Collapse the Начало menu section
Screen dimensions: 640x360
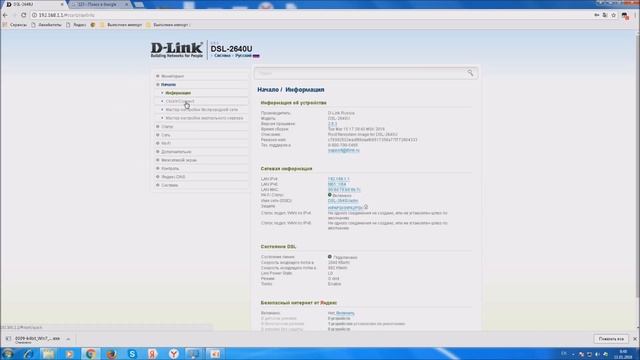168,84
